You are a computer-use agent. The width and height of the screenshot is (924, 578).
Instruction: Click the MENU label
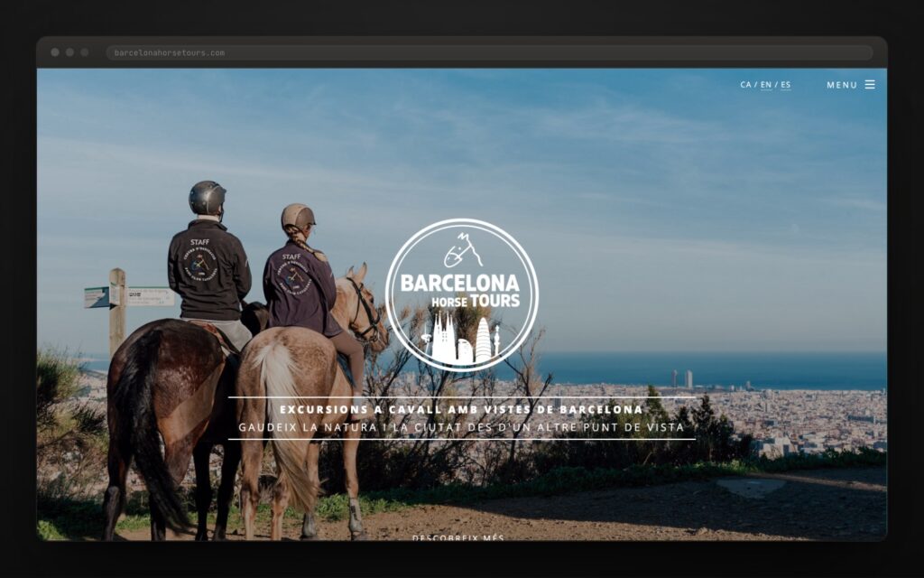pyautogui.click(x=842, y=85)
